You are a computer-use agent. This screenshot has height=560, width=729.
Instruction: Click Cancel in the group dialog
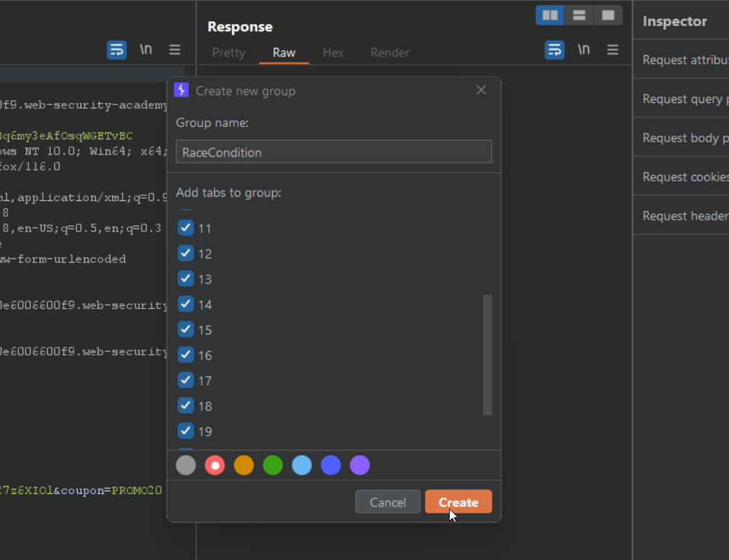387,502
